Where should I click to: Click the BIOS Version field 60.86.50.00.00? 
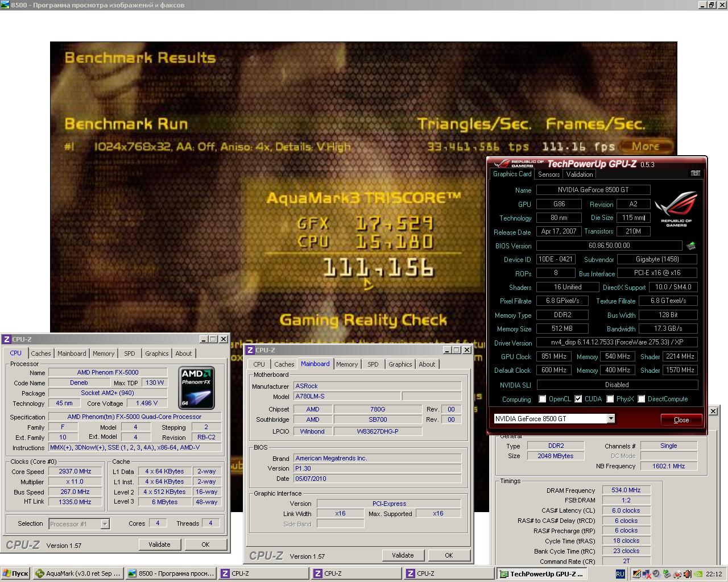[x=609, y=246]
